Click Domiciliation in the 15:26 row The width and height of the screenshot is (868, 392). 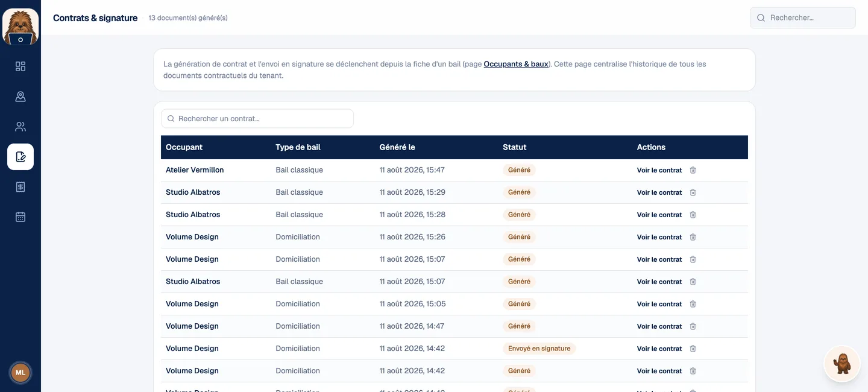point(298,237)
